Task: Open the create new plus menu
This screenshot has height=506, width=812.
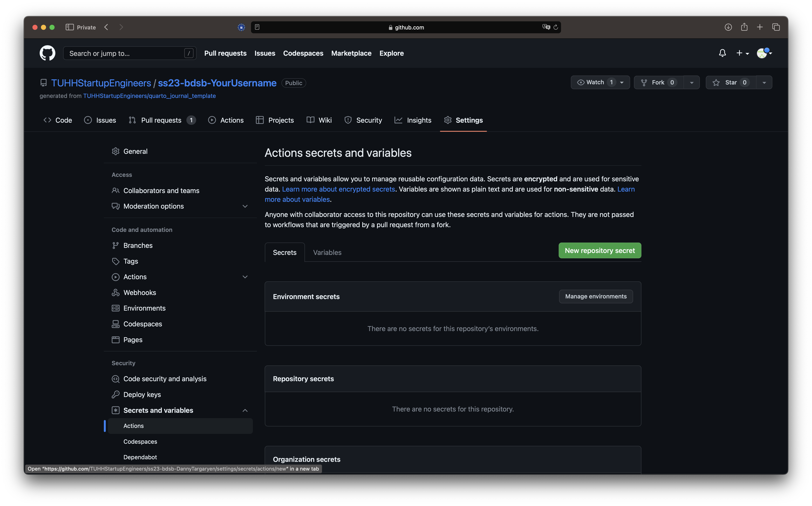Action: tap(742, 53)
